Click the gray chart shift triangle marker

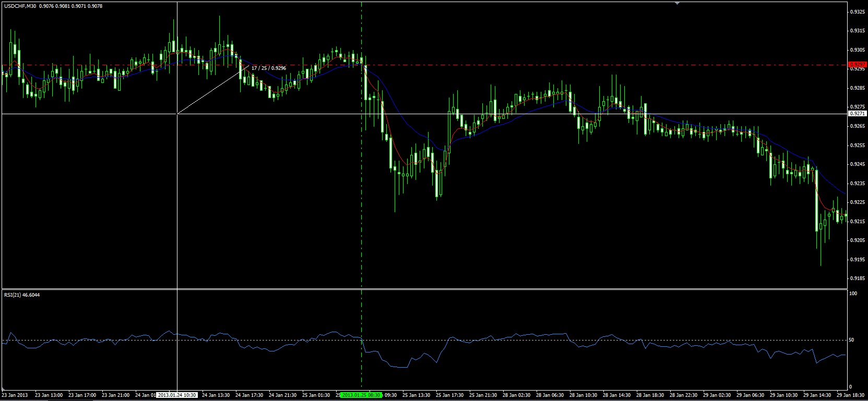[x=677, y=3]
